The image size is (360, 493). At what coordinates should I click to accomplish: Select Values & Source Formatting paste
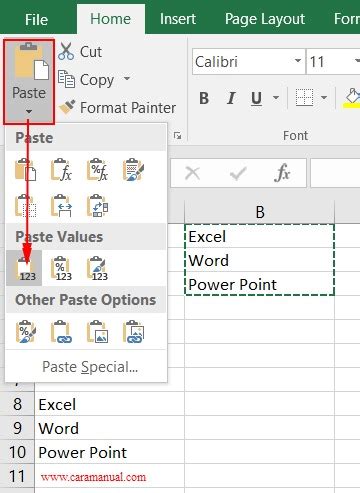pyautogui.click(x=97, y=268)
